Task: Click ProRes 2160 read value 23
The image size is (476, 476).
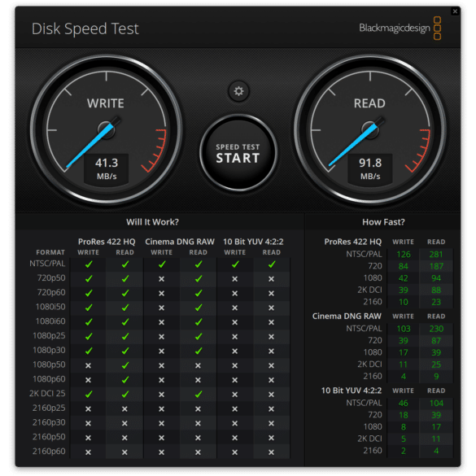Action: 436,302
